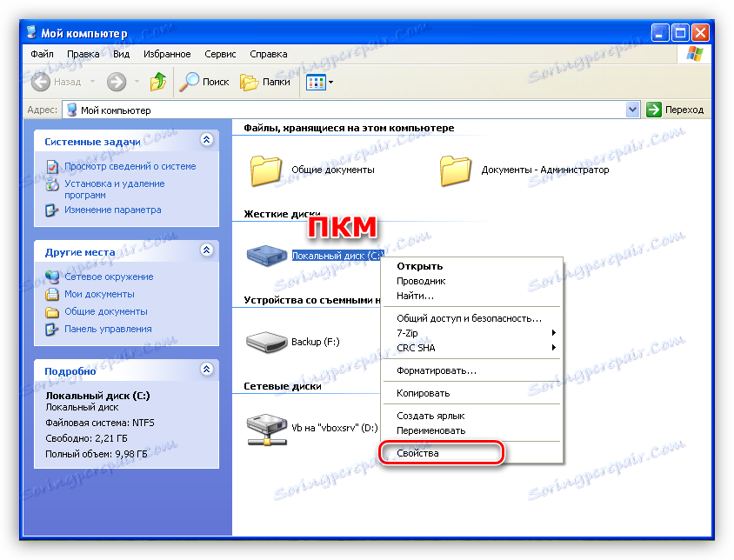This screenshot has width=734, height=560.
Task: Choose Свойства in context menu
Action: pyautogui.click(x=472, y=453)
